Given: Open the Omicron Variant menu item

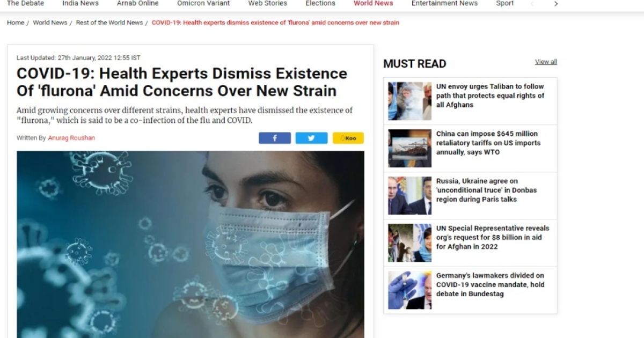Looking at the screenshot, I should pyautogui.click(x=203, y=3).
